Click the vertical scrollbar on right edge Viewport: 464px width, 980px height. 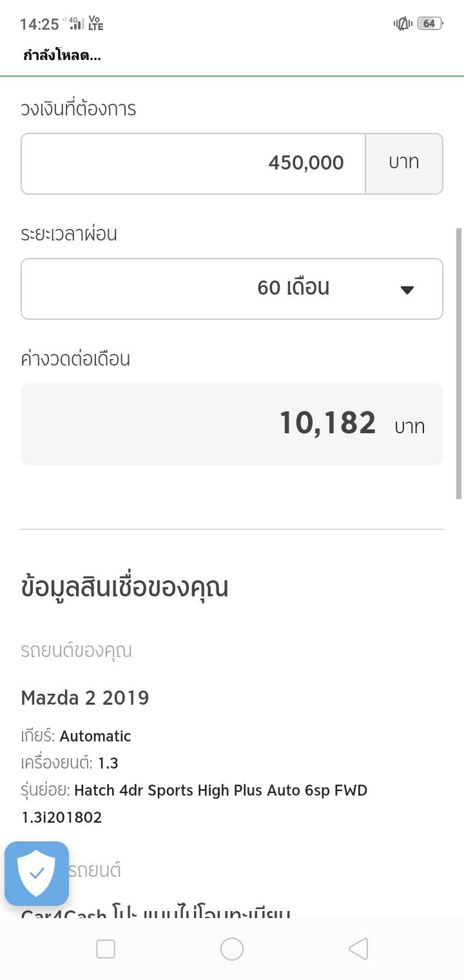point(459,362)
